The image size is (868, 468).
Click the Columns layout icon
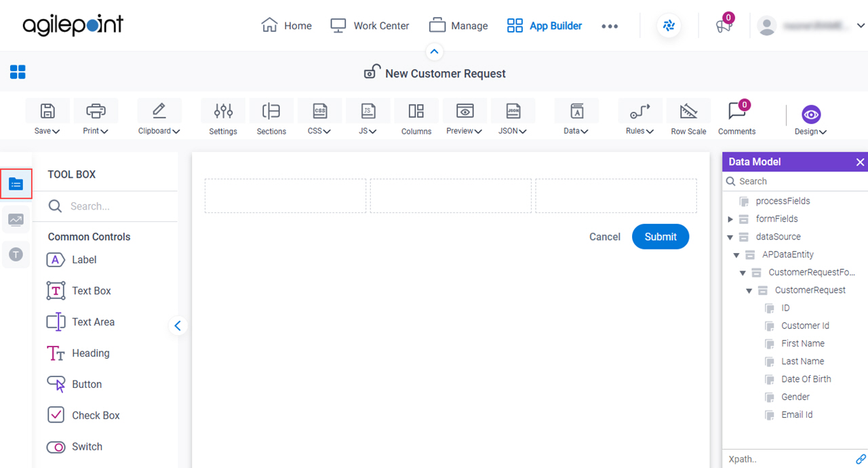point(416,111)
